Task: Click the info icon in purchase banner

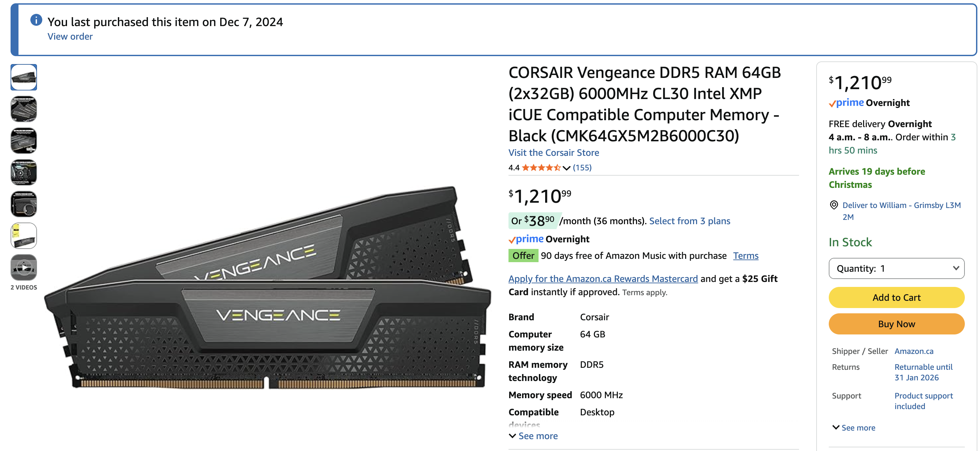Action: click(x=36, y=20)
